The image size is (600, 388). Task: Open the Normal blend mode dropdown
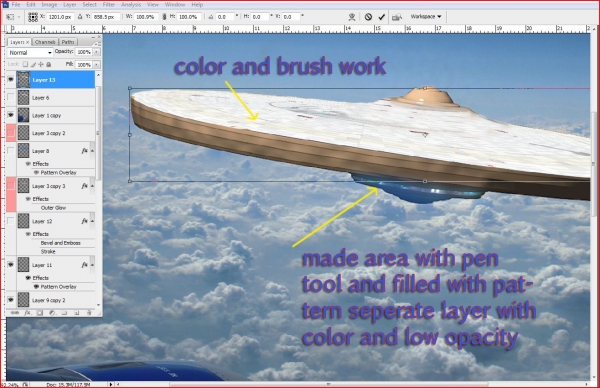(30, 52)
